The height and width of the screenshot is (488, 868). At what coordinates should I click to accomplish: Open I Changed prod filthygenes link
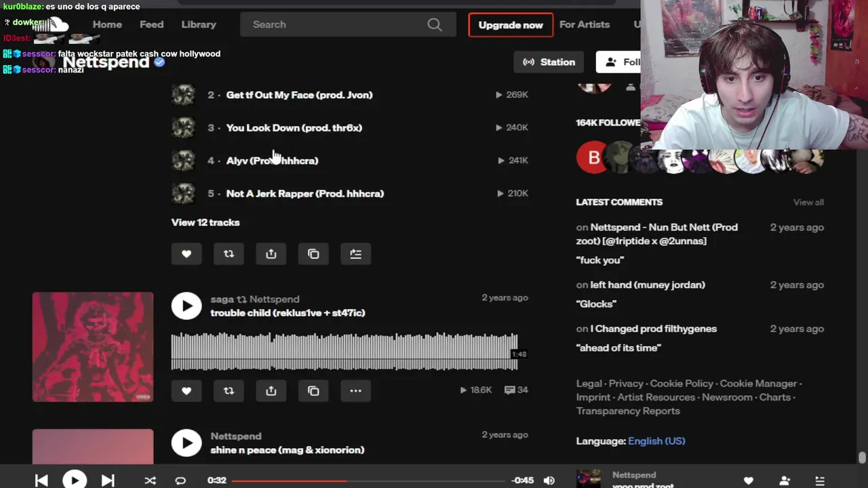(653, 329)
